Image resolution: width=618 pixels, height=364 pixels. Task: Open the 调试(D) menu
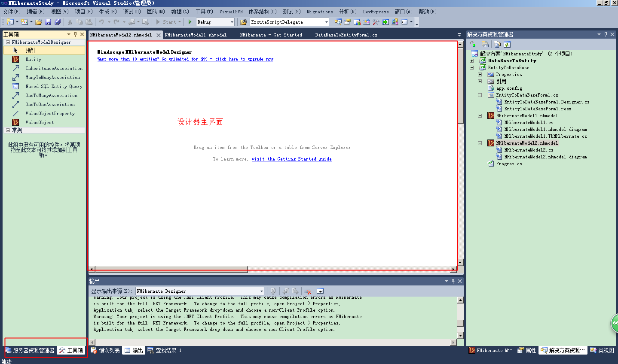[132, 12]
